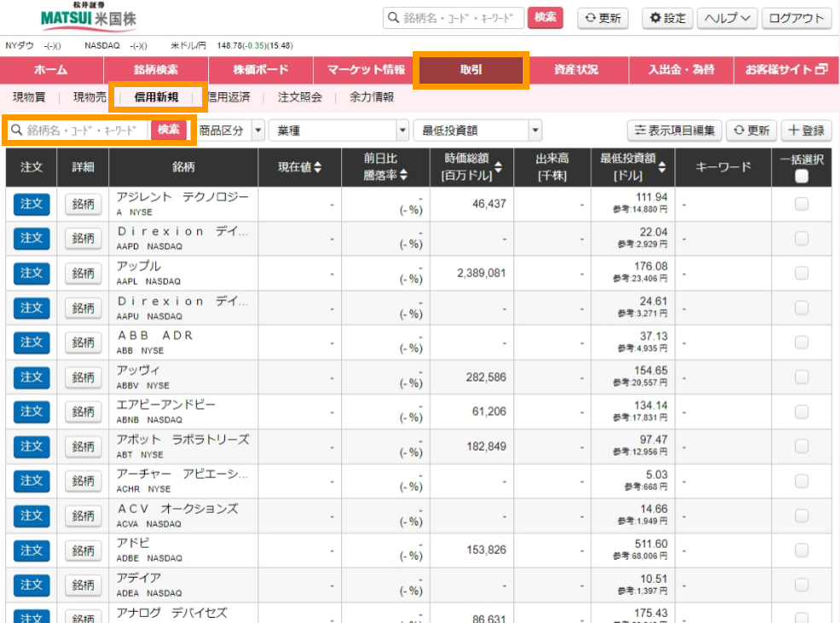Viewport: 840px width, 623px height.
Task: Click 注文 button for アドビ
Action: click(32, 550)
